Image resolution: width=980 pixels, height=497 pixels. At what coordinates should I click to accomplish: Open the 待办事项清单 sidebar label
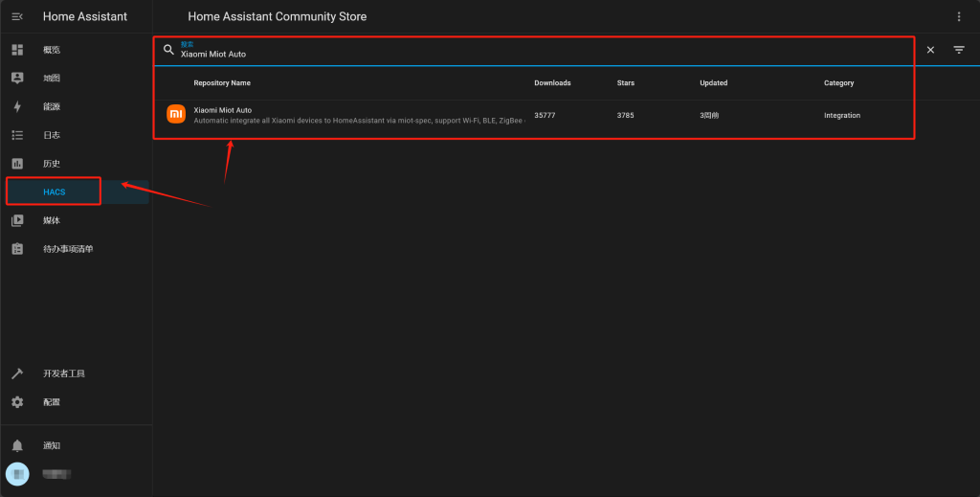(68, 249)
